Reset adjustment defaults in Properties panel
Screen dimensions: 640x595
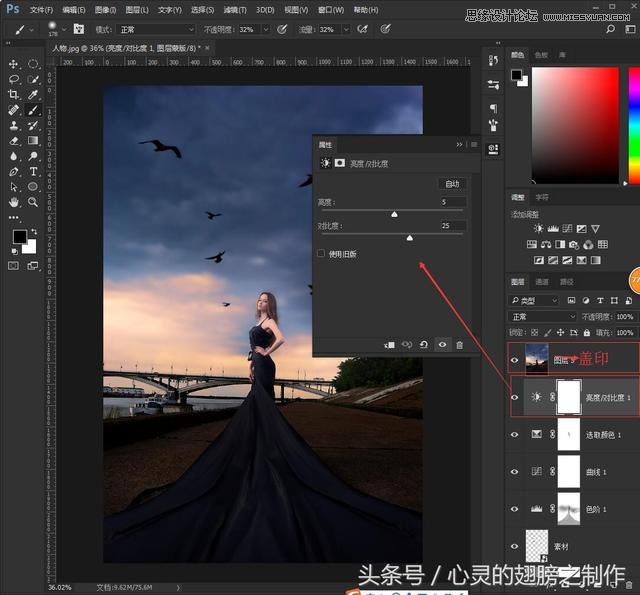coord(424,345)
